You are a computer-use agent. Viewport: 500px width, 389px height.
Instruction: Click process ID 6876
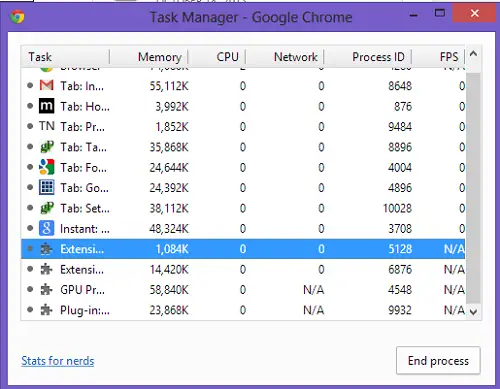pyautogui.click(x=400, y=269)
